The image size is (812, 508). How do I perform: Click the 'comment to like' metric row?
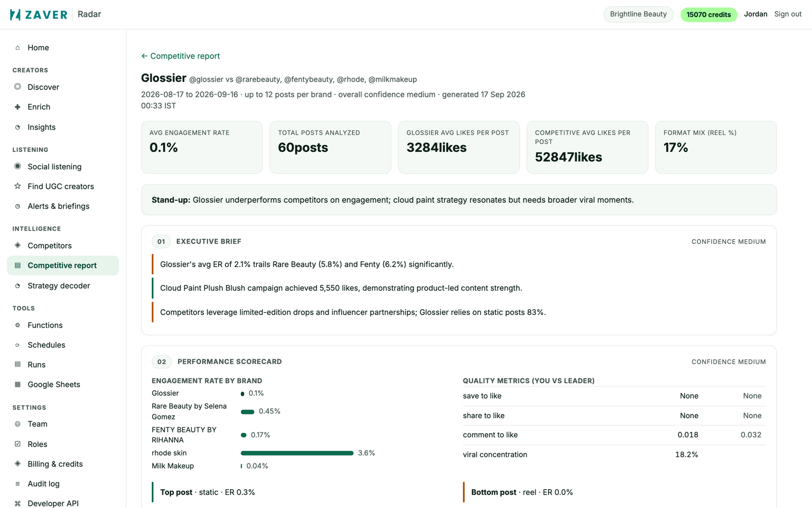(614, 435)
